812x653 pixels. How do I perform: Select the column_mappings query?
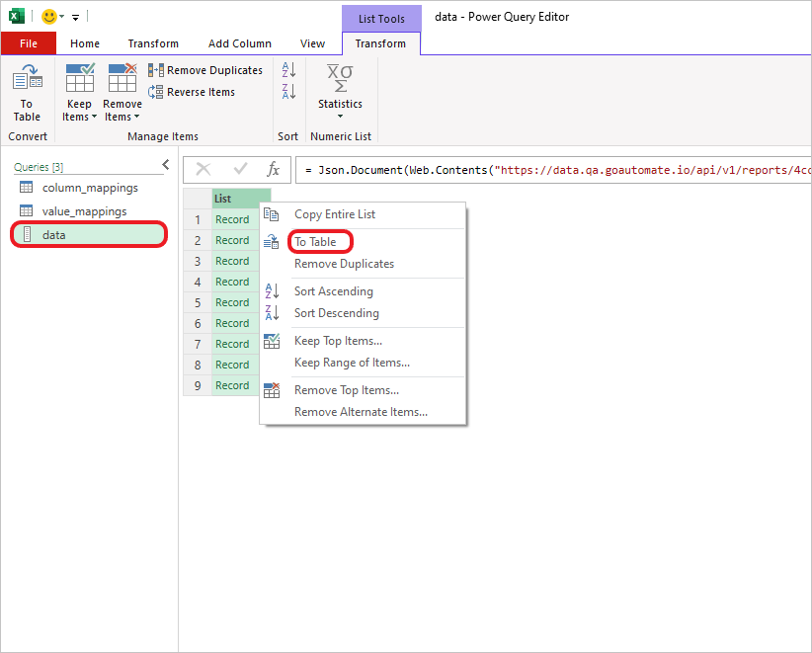coord(89,188)
